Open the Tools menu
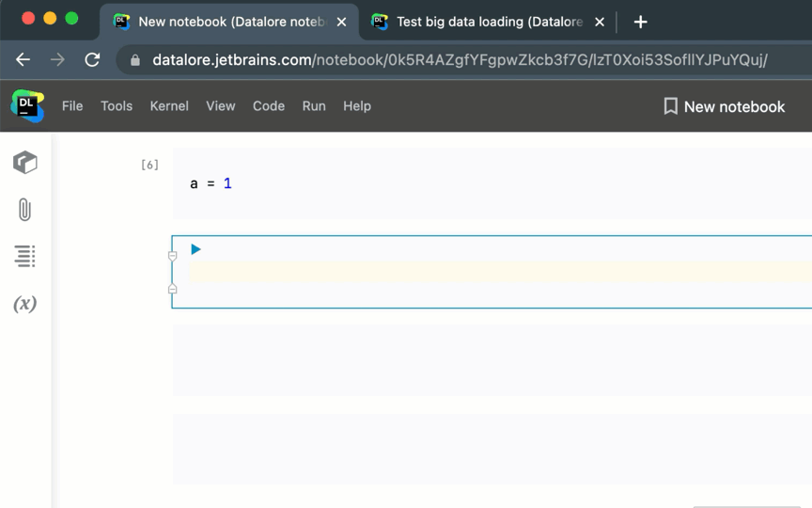This screenshot has width=812, height=508. point(117,105)
